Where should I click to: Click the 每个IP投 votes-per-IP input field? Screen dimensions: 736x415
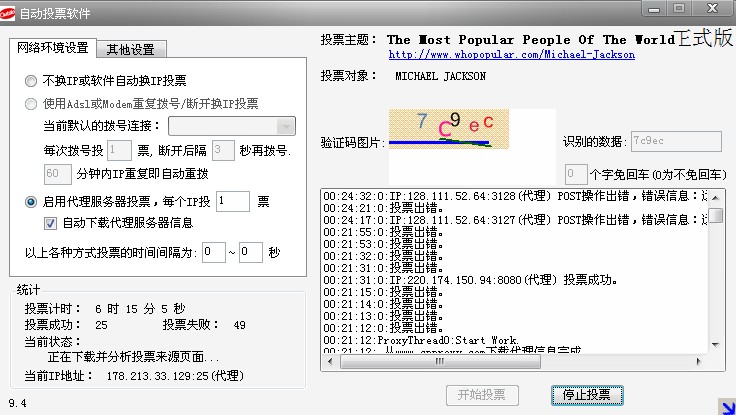[x=232, y=202]
